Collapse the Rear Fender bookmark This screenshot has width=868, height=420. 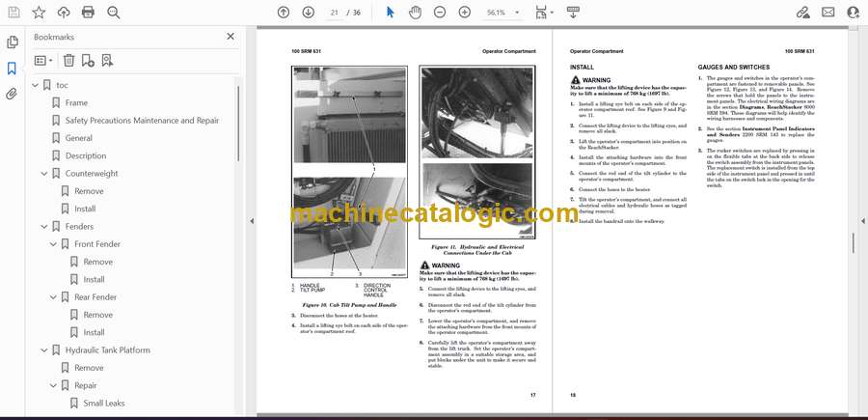(53, 297)
